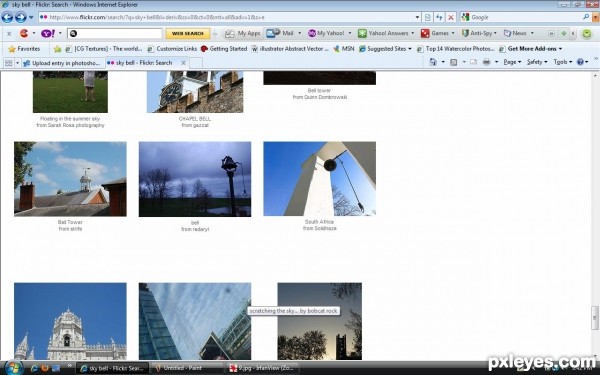The width and height of the screenshot is (600, 375).
Task: Click the Refresh icon beside the address bar
Action: pyautogui.click(x=439, y=17)
